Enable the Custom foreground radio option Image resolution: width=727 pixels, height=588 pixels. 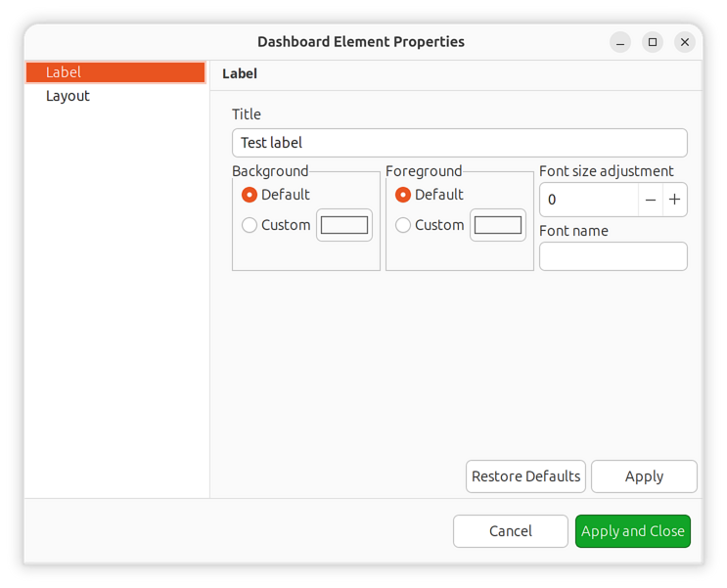coord(403,225)
